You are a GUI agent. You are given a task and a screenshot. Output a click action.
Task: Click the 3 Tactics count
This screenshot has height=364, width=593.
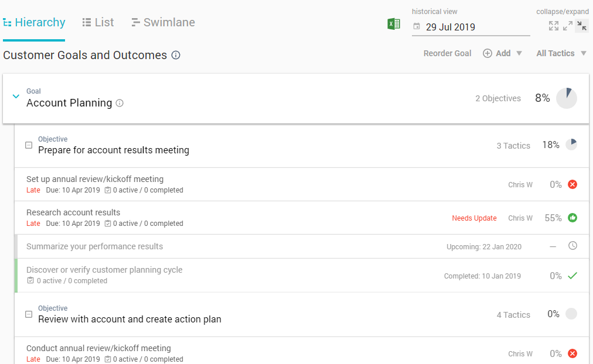[x=513, y=145]
